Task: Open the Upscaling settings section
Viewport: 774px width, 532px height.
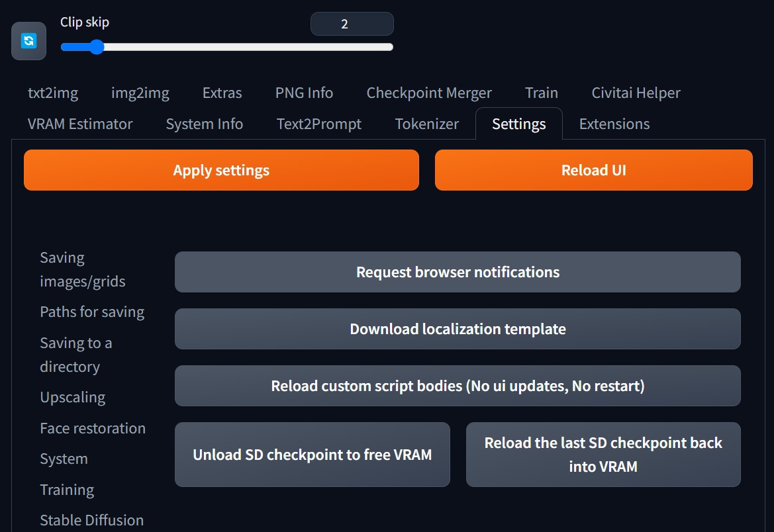Action: coord(73,397)
